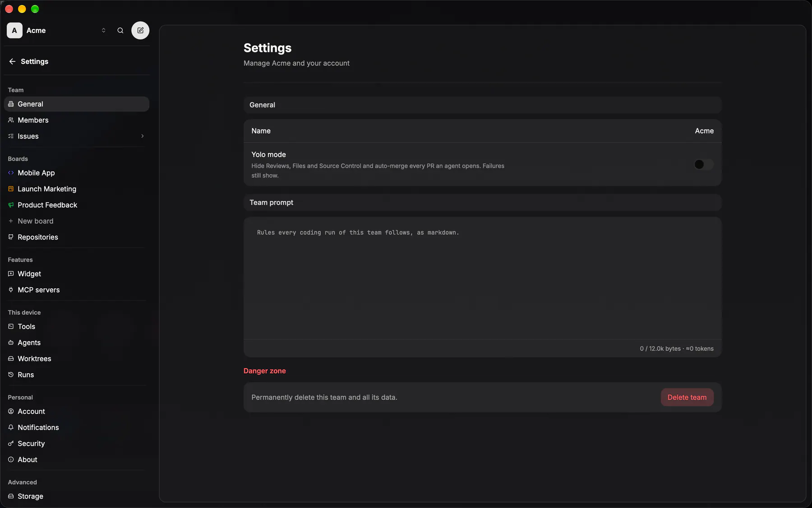812x508 pixels.
Task: Open the Product Feedback board
Action: click(77, 205)
